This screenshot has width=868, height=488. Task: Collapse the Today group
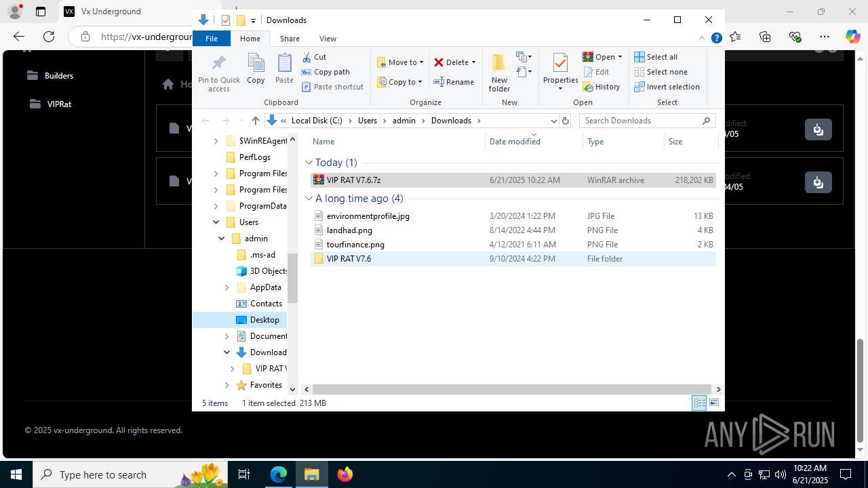[x=309, y=163]
